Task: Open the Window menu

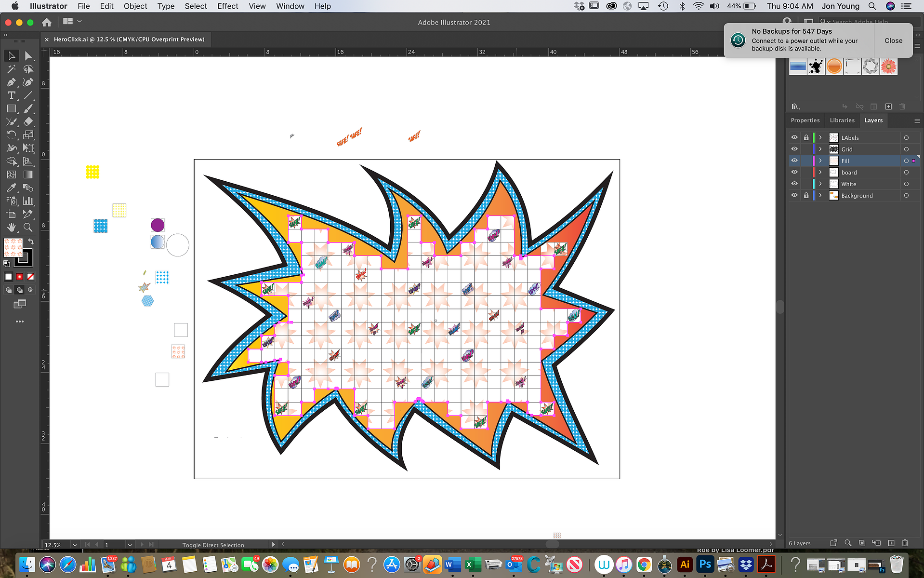Action: point(290,6)
